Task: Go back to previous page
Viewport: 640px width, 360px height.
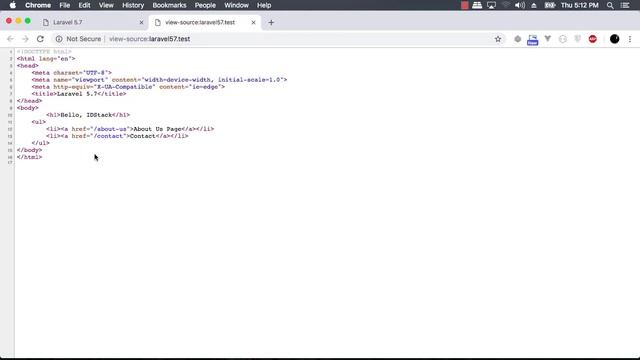Action: point(10,39)
